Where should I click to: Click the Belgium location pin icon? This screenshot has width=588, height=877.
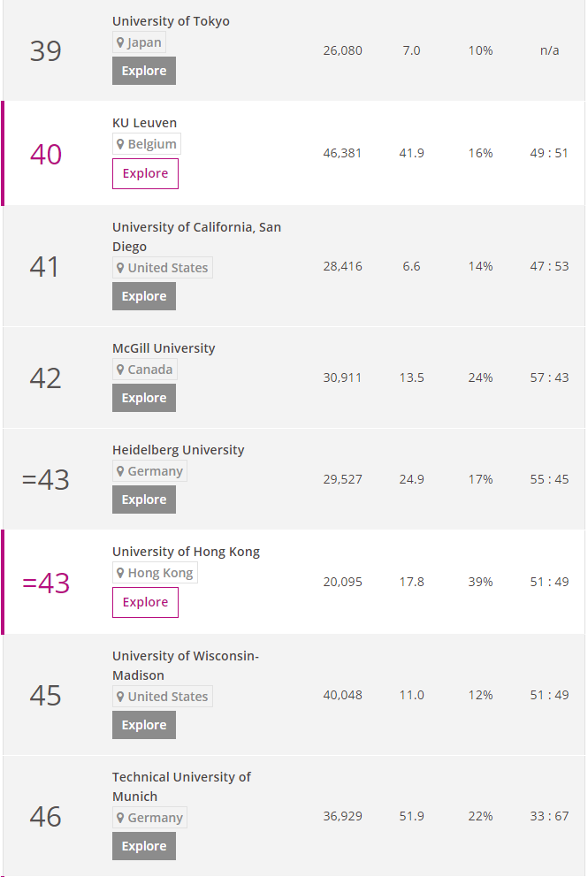click(x=120, y=144)
